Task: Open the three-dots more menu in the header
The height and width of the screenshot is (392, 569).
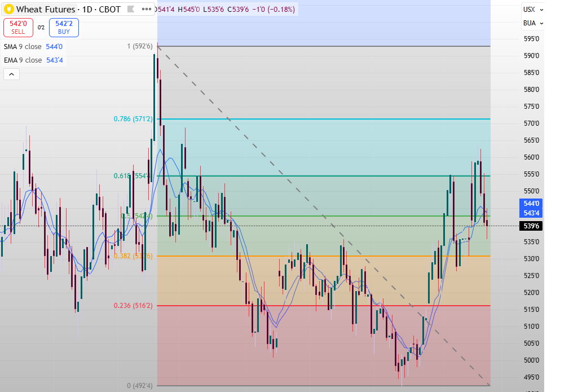Action: coord(147,9)
